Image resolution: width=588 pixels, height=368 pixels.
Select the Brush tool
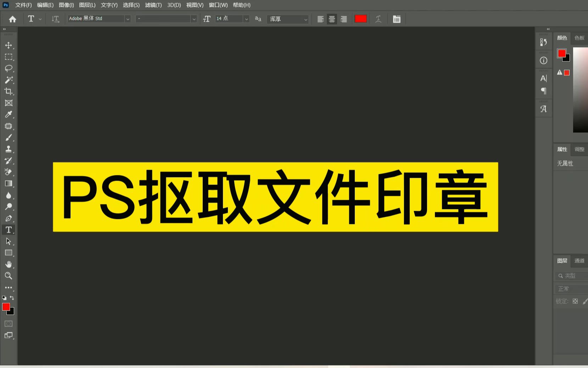[9, 137]
